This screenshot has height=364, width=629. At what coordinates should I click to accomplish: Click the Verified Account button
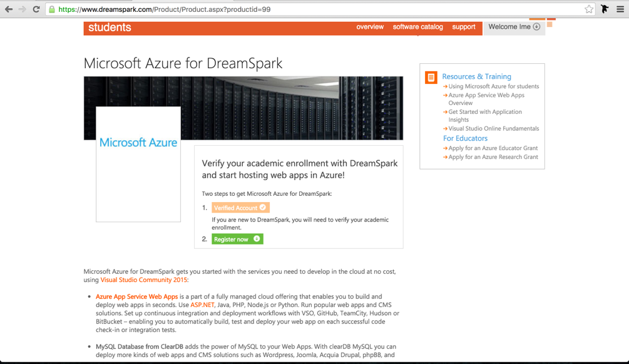point(240,208)
